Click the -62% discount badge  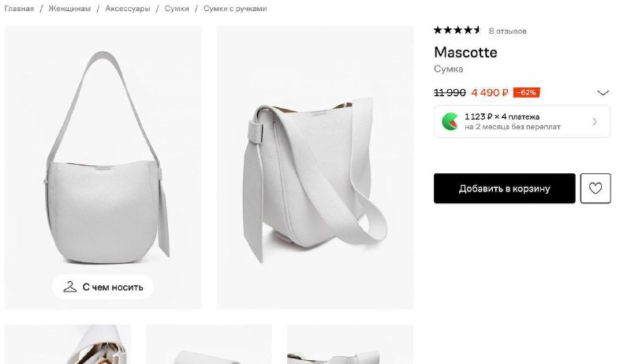(x=526, y=92)
